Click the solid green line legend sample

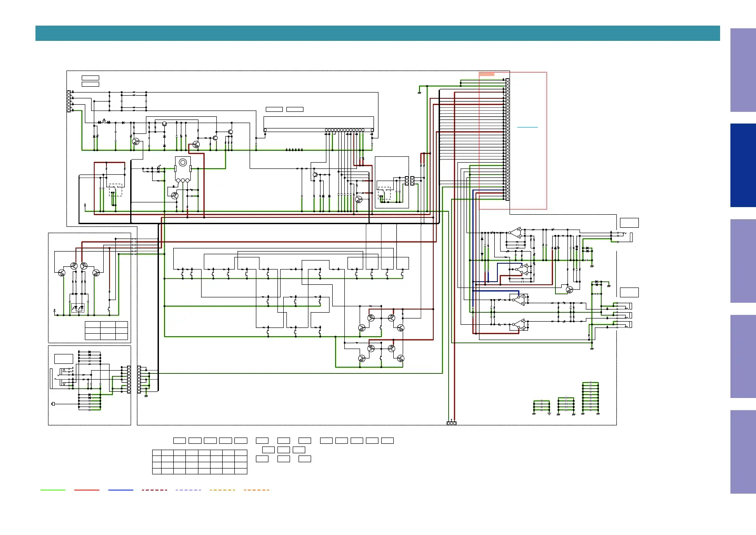[53, 490]
